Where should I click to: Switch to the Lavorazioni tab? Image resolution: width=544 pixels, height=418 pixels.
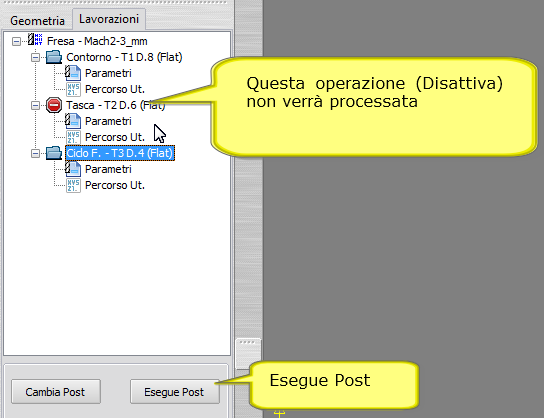point(109,19)
